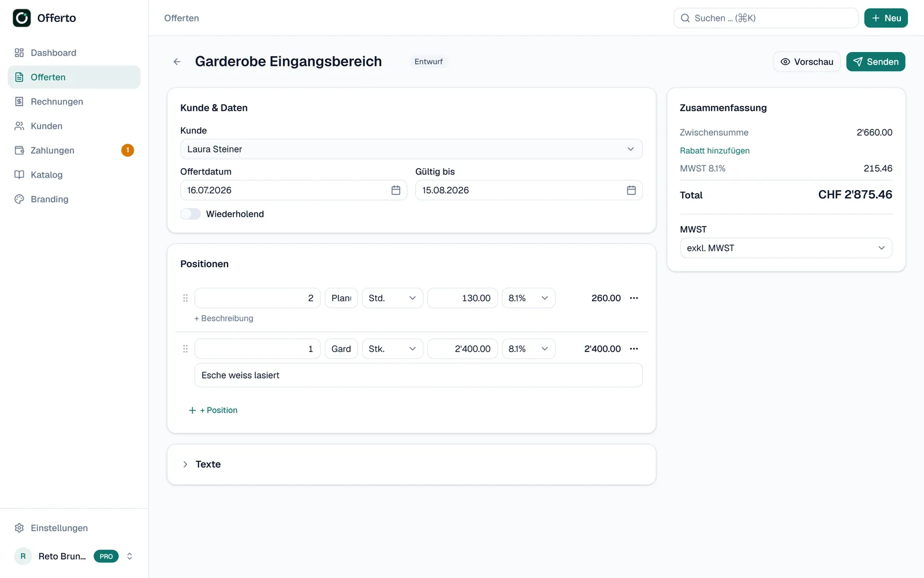Screen dimensions: 924x578
Task: Go to Kunden in the sidebar
Action: tap(74, 126)
